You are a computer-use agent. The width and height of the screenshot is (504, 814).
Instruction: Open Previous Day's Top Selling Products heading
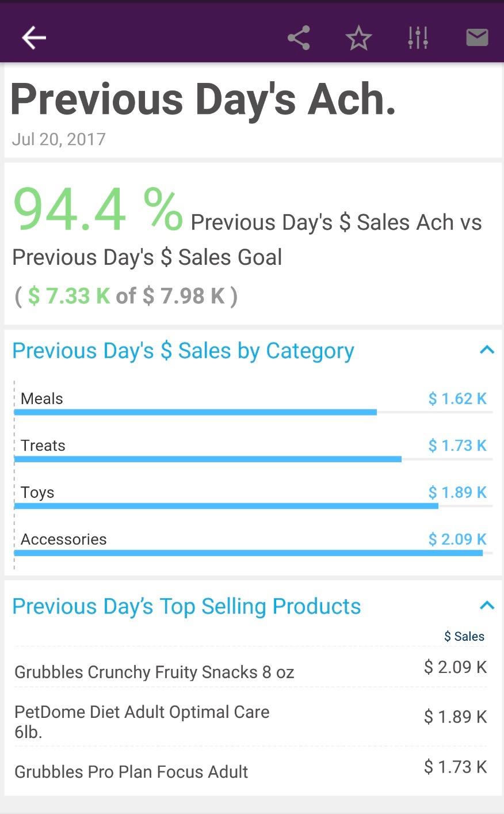186,606
